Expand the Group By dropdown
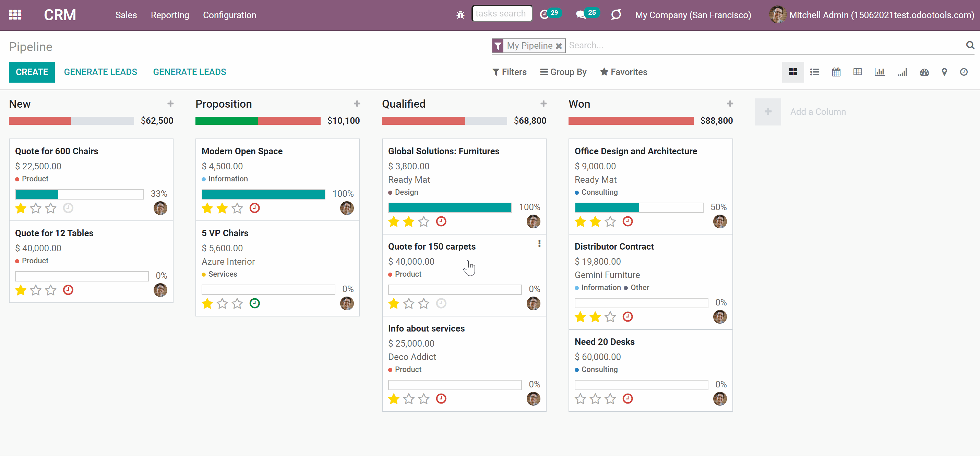The width and height of the screenshot is (980, 456). pyautogui.click(x=563, y=72)
